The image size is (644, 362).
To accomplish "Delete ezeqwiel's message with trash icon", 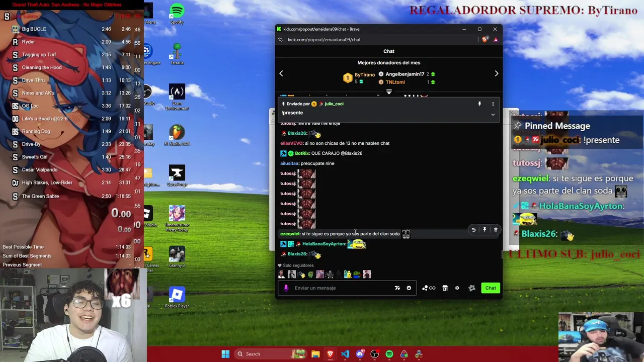I will (496, 230).
